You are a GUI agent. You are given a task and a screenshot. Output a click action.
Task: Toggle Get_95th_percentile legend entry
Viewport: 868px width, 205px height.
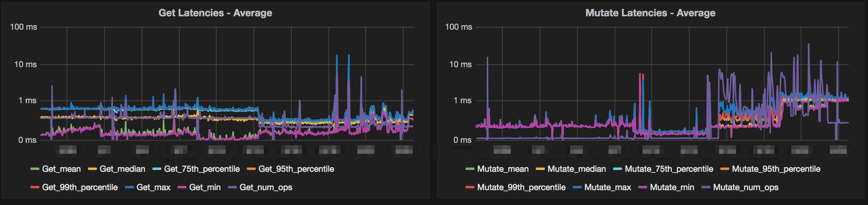click(296, 169)
